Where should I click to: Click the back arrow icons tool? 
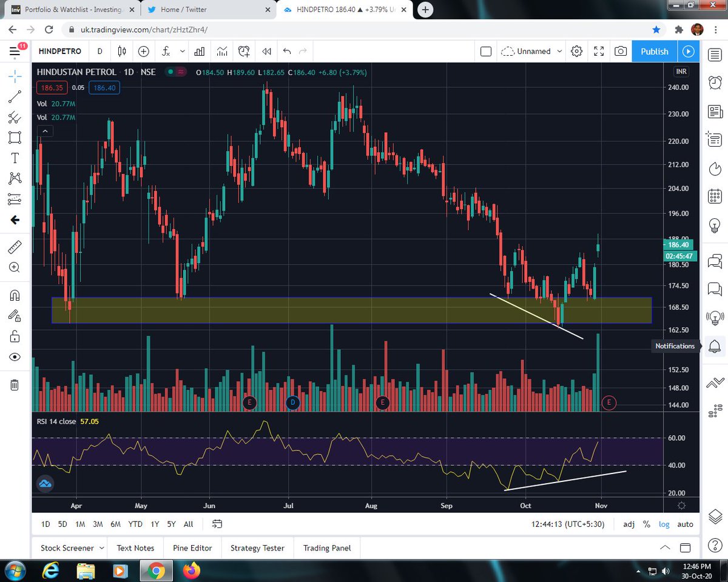tap(15, 220)
